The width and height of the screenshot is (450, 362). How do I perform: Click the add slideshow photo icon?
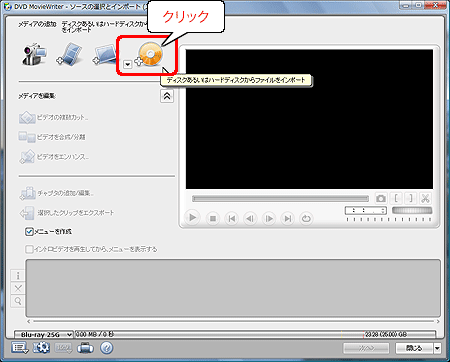coord(104,54)
